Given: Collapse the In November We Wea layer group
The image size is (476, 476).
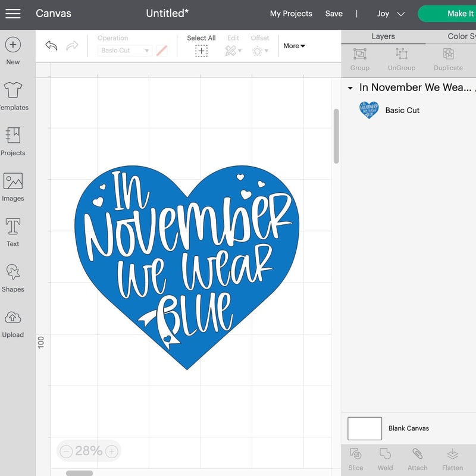Looking at the screenshot, I should pos(350,87).
